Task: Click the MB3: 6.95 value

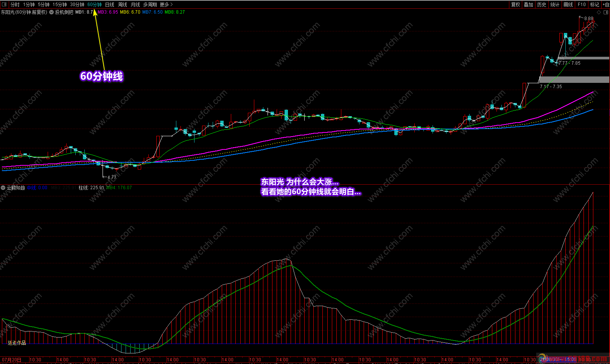Action: (x=108, y=12)
